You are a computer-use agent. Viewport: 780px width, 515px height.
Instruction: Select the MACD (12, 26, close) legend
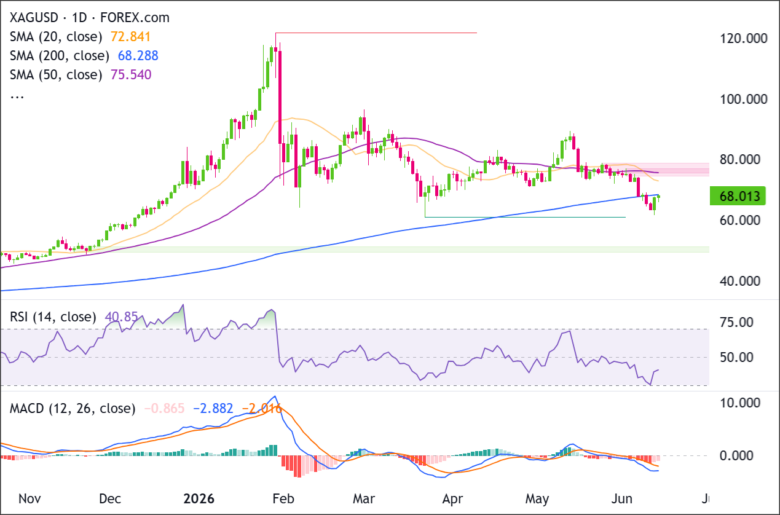click(x=73, y=409)
